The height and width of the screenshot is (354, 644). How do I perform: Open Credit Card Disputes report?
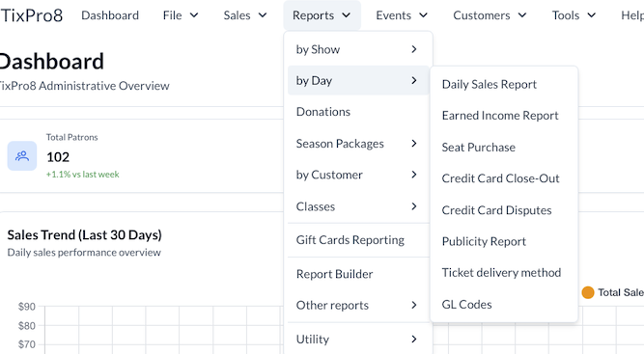tap(504, 210)
